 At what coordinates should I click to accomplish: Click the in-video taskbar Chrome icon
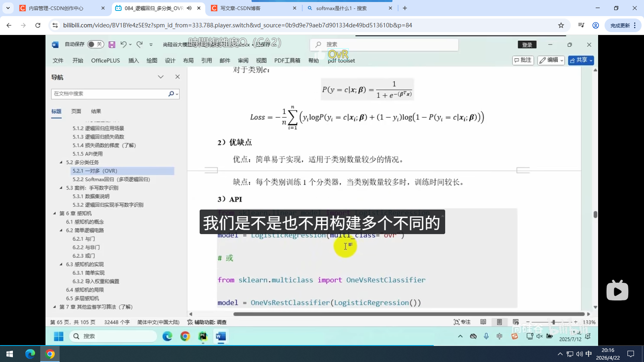pyautogui.click(x=185, y=336)
